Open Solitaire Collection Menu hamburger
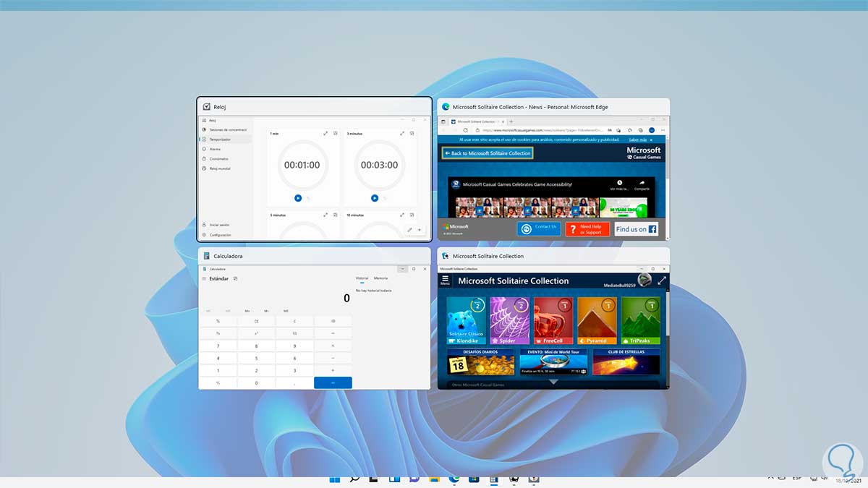This screenshot has width=868, height=488. (x=445, y=281)
